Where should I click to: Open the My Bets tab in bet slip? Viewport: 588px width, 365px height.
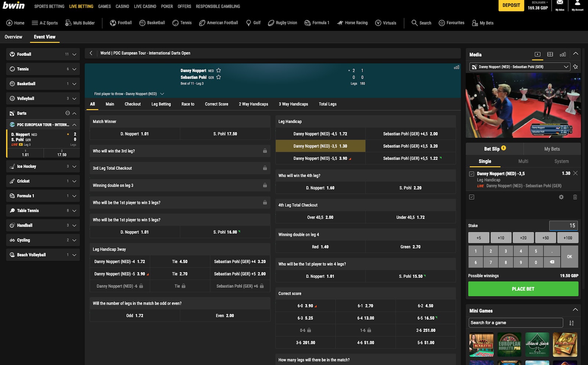552,149
